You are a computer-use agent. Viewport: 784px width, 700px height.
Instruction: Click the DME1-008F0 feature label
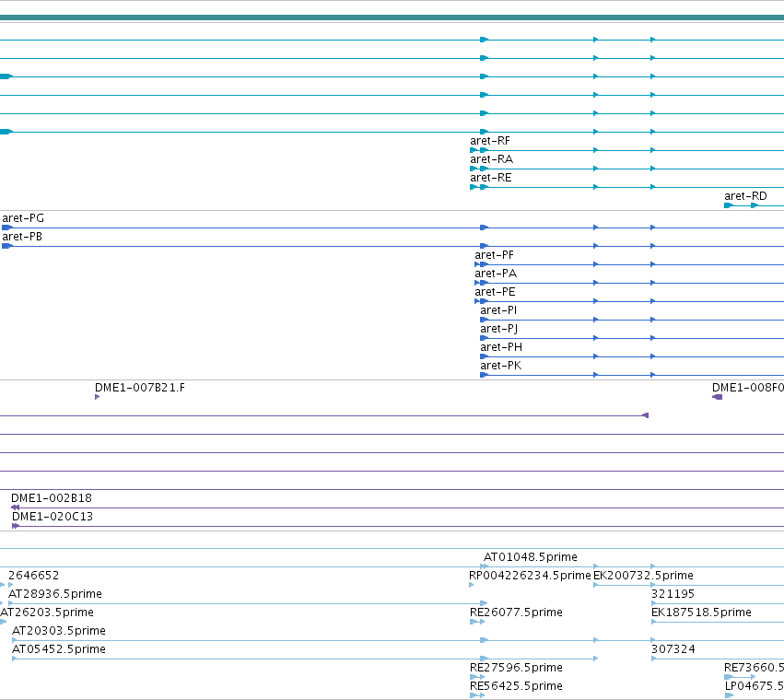(x=748, y=388)
